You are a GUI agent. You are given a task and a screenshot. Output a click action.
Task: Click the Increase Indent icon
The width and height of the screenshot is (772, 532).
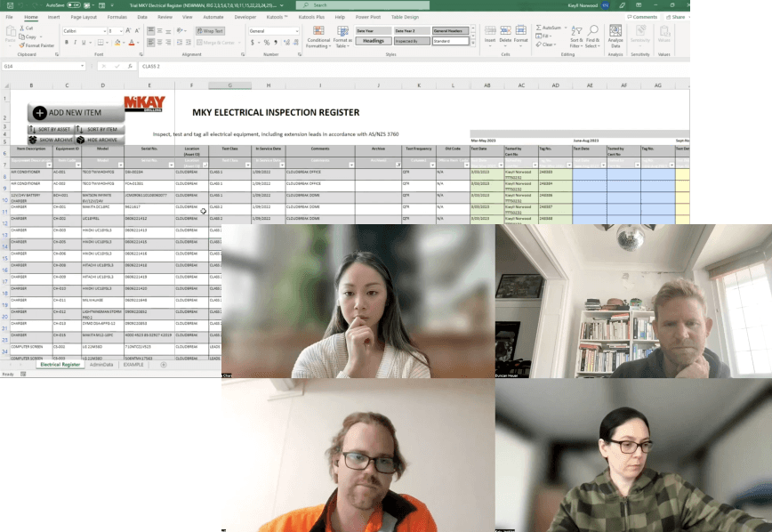tap(189, 43)
